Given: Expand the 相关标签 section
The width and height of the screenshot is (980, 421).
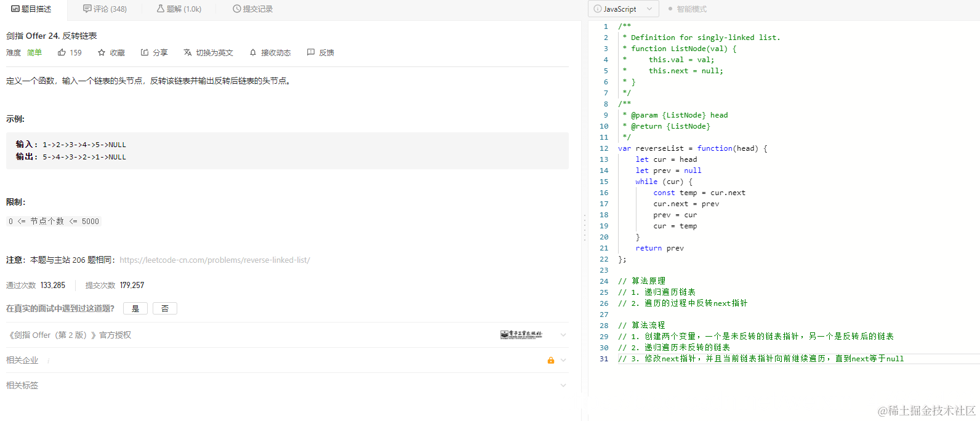Looking at the screenshot, I should 563,385.
